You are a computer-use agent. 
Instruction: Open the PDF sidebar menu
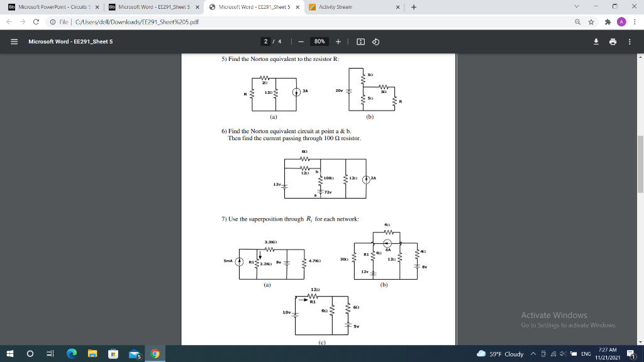click(14, 41)
